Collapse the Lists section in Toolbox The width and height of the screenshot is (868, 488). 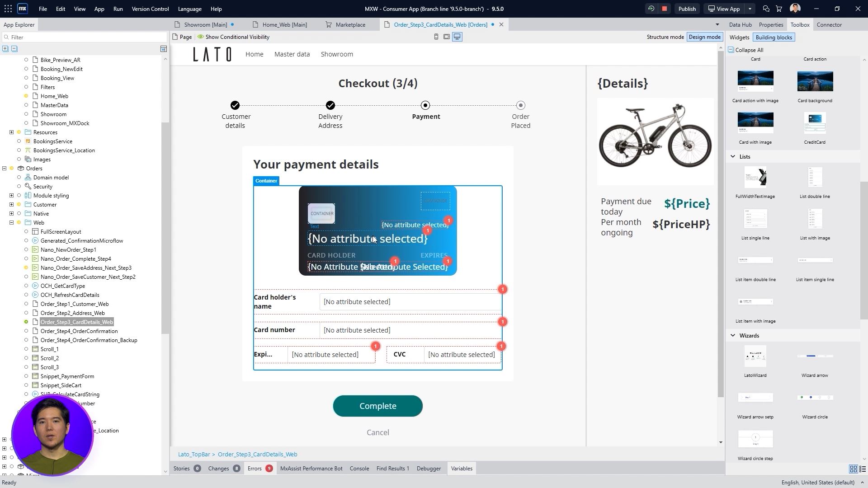[x=733, y=157]
